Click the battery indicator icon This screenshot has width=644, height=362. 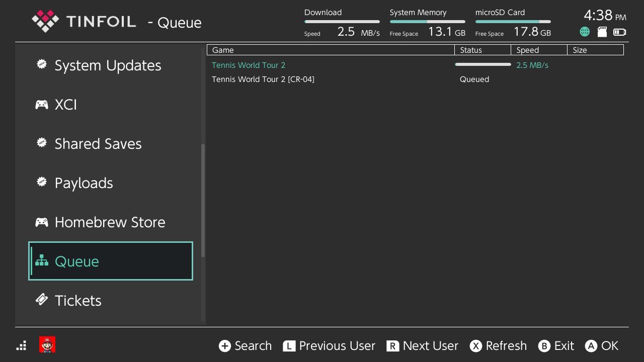coord(620,32)
